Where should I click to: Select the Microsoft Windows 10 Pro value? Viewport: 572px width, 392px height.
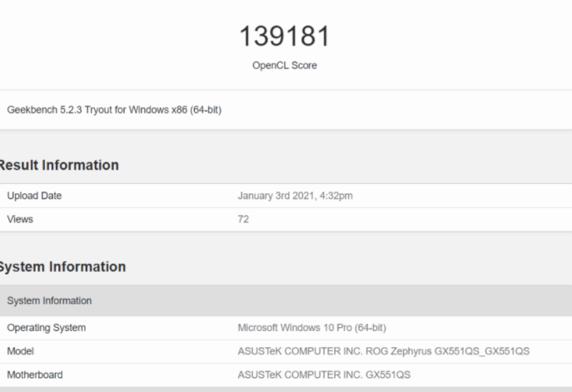(311, 328)
